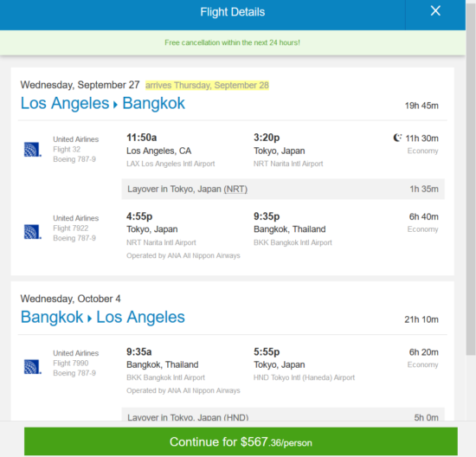Click the 11:50a Los Angeles departure time
This screenshot has height=457, width=476.
[141, 138]
